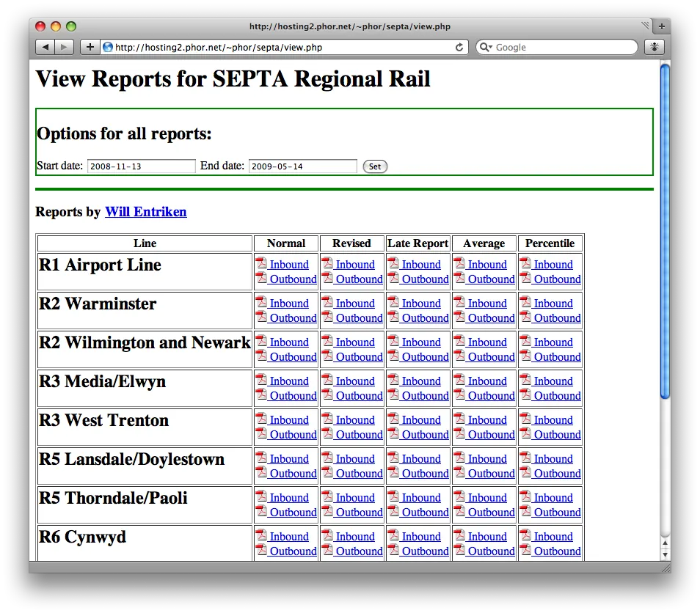Open a new tab with the plus
This screenshot has height=613, width=700.
662,26
